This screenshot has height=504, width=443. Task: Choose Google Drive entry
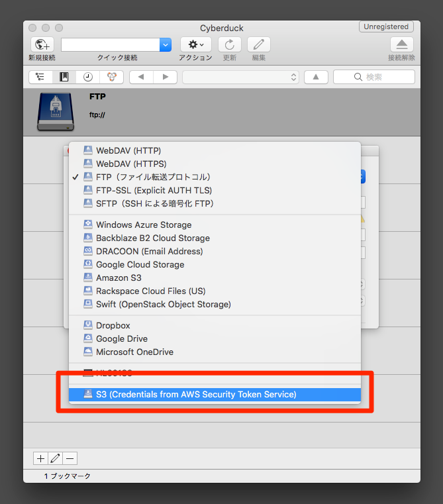215,338
